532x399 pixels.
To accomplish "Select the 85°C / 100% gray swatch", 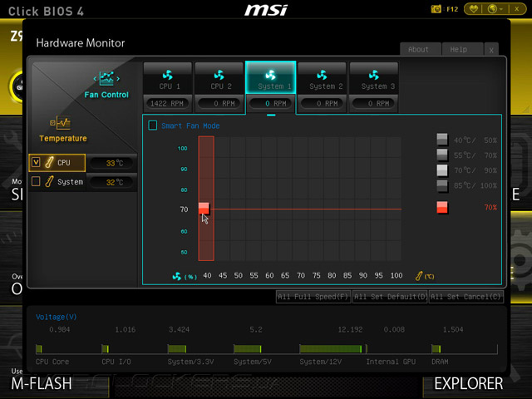I will pos(442,185).
